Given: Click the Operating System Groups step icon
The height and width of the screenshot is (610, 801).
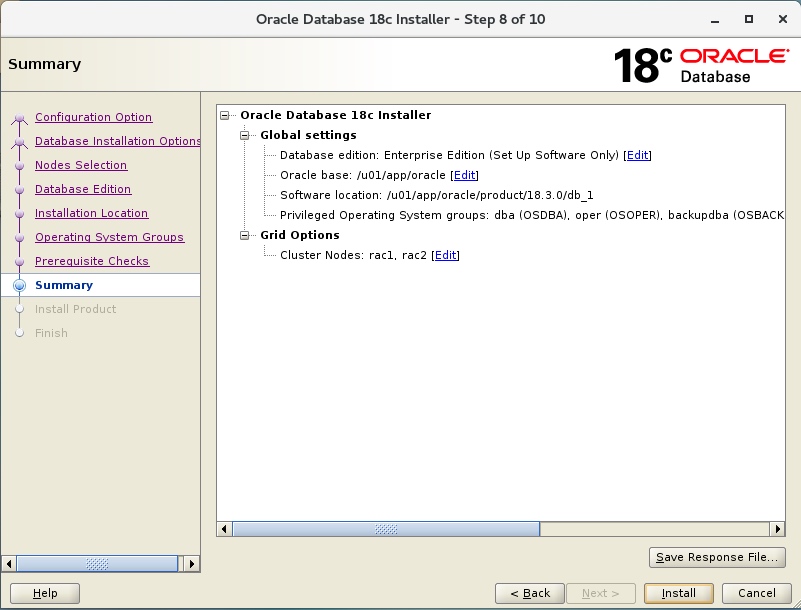Looking at the screenshot, I should point(19,237).
